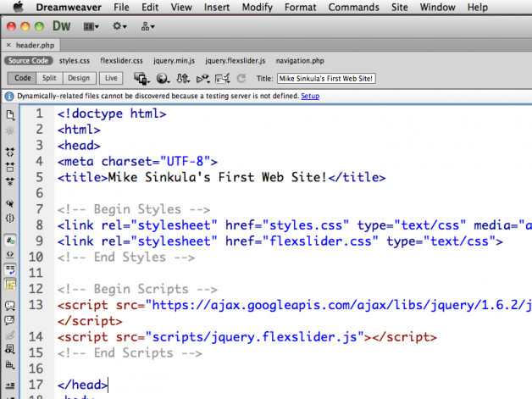
Task: Click the Remove Comment icon
Action: tap(10, 320)
